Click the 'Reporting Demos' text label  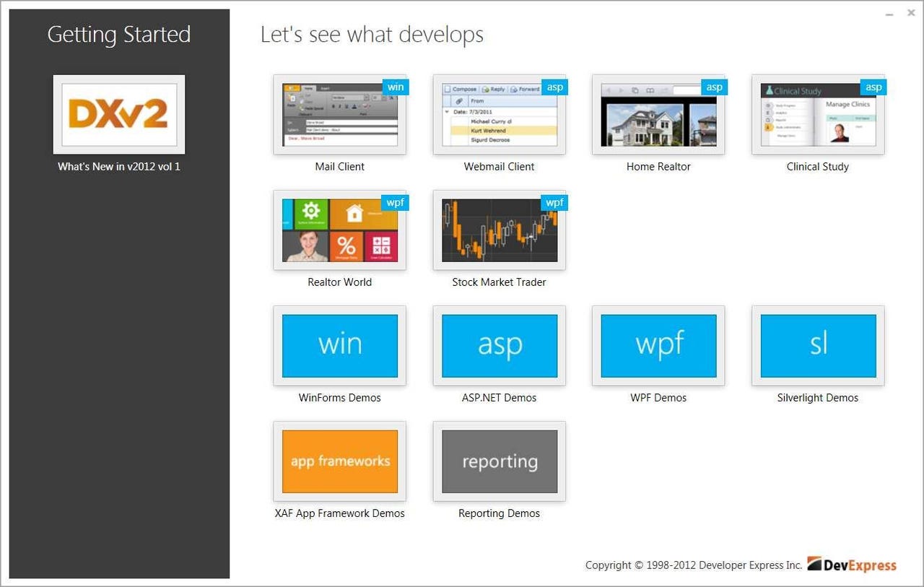click(x=499, y=513)
